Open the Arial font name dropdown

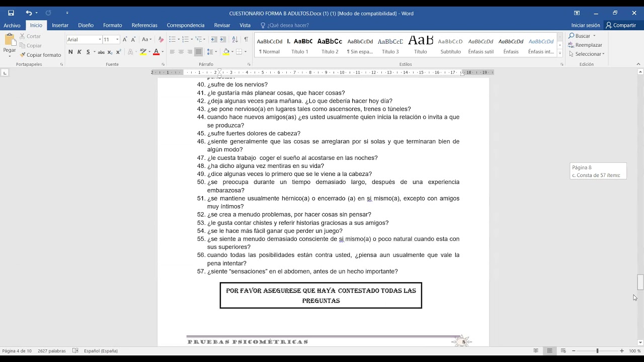coord(100,39)
